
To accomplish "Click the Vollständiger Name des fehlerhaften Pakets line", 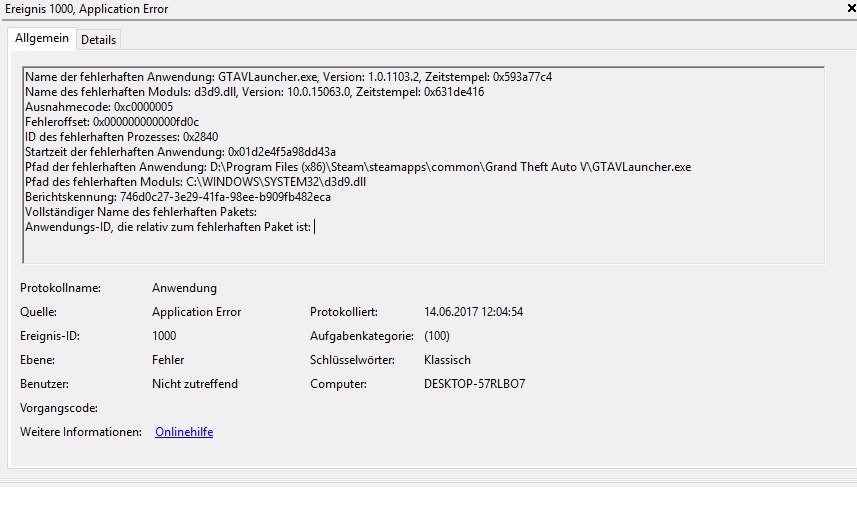I will (141, 212).
